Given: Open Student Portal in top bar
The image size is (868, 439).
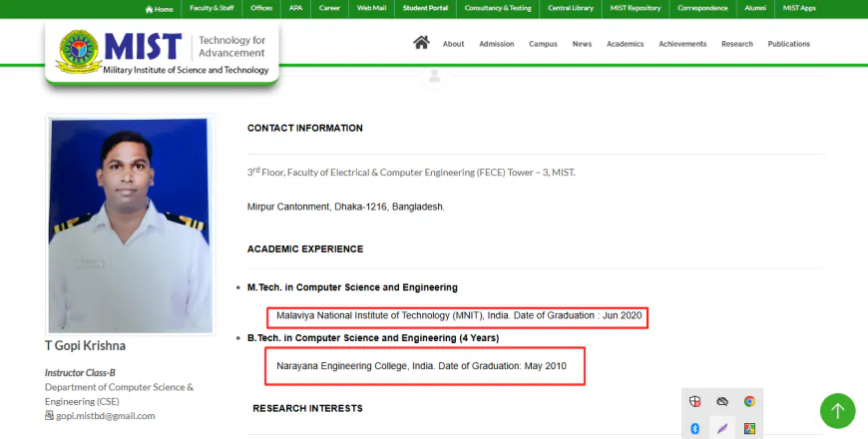Looking at the screenshot, I should click(425, 8).
